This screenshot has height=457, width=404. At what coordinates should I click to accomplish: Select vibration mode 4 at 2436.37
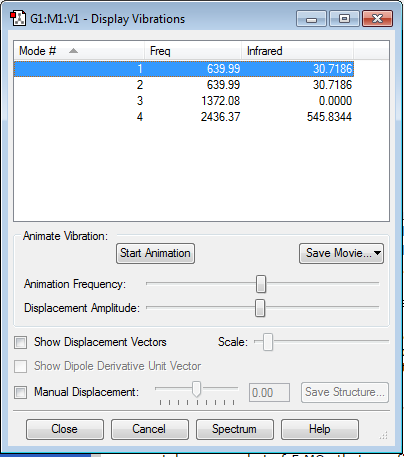pyautogui.click(x=184, y=117)
